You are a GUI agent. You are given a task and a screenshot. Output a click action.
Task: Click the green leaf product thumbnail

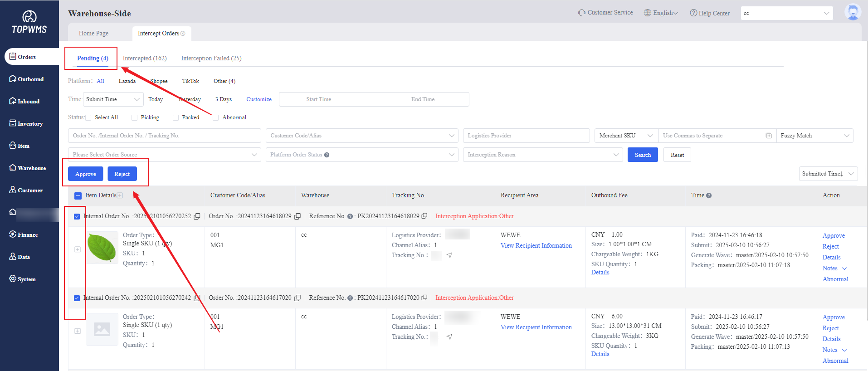[102, 248]
